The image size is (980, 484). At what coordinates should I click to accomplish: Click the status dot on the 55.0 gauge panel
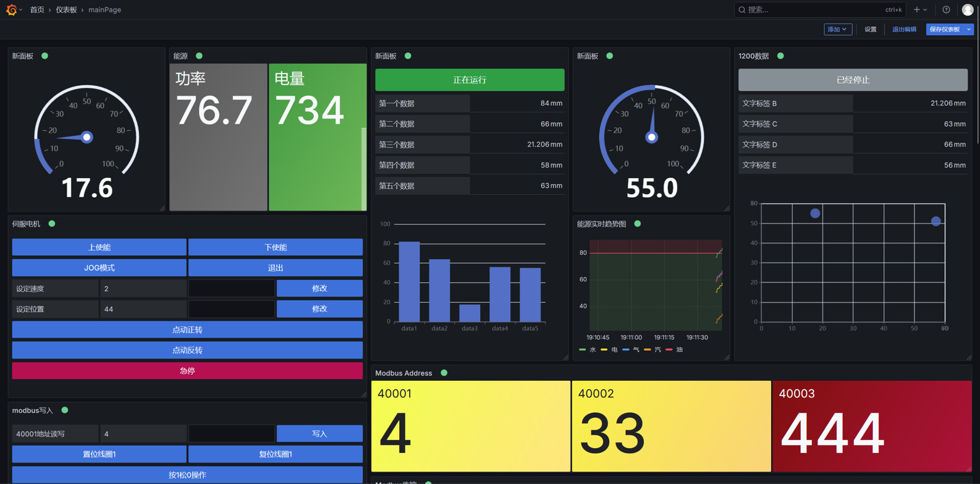coord(610,56)
